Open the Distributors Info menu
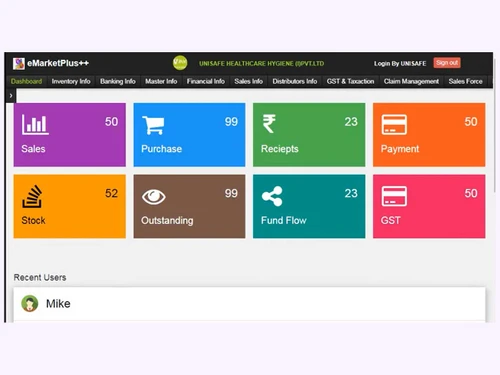Screen dimensions: 500x375 pos(295,81)
